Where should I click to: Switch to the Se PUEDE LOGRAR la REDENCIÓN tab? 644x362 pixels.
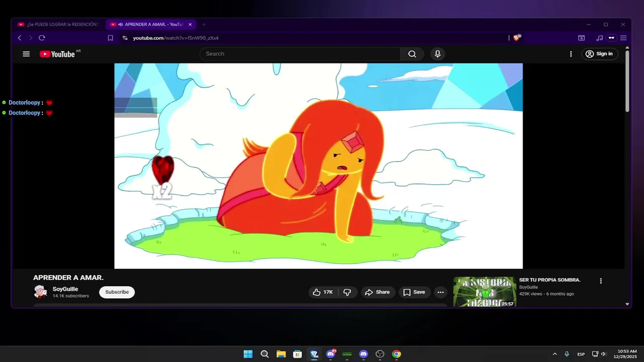click(x=58, y=24)
